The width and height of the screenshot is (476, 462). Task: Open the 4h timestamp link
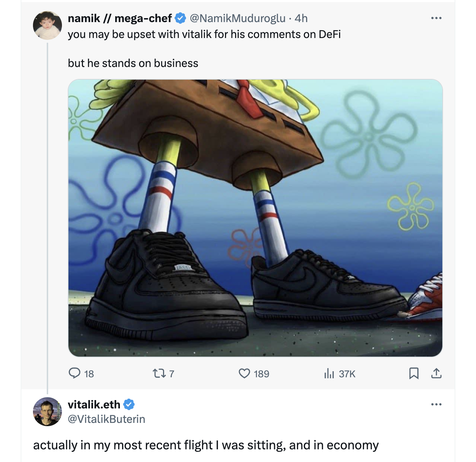tap(301, 18)
